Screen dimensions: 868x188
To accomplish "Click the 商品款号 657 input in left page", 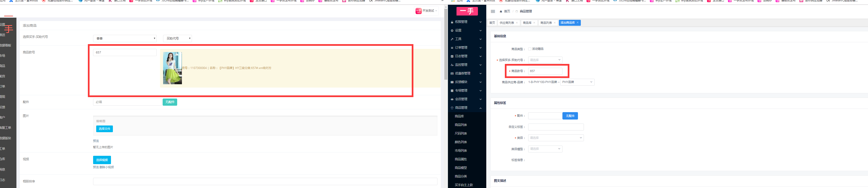I will click(x=125, y=53).
